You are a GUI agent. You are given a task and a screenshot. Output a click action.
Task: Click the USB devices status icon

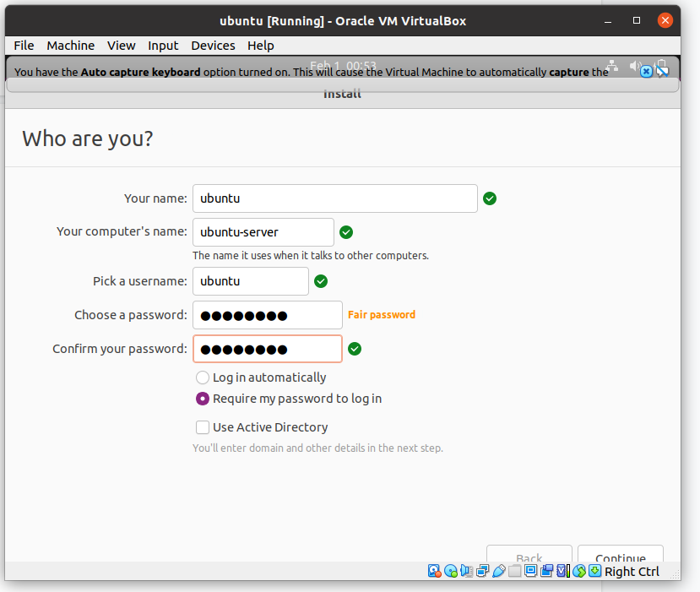499,571
